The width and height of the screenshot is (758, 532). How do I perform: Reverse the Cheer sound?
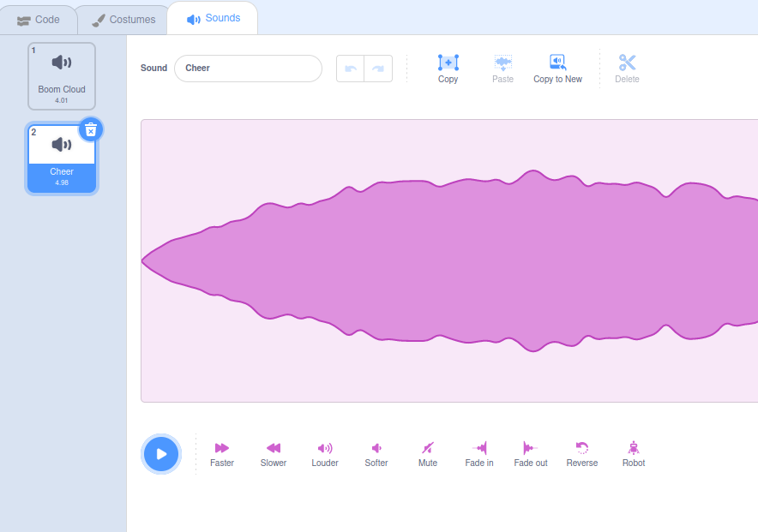click(x=581, y=452)
